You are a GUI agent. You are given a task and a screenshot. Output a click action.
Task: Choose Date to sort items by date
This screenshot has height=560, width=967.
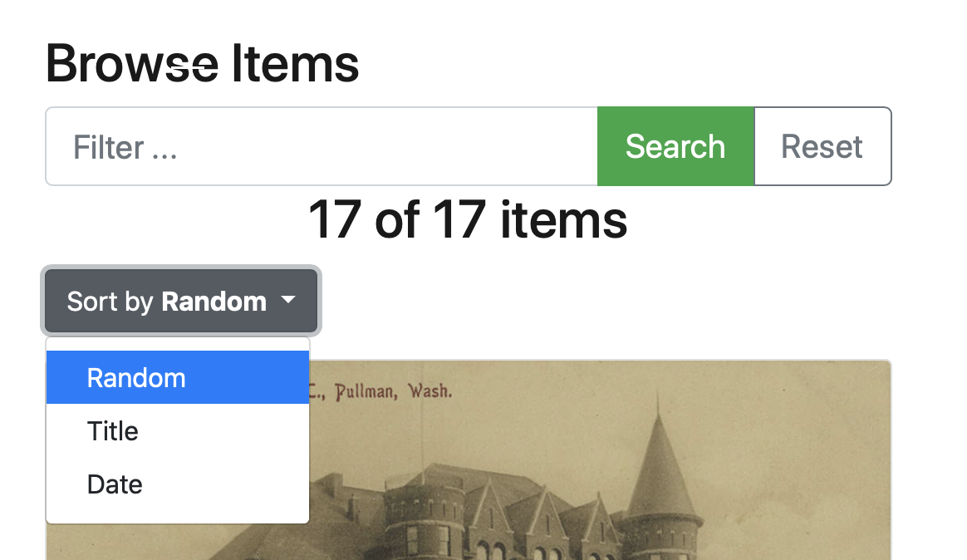click(114, 484)
